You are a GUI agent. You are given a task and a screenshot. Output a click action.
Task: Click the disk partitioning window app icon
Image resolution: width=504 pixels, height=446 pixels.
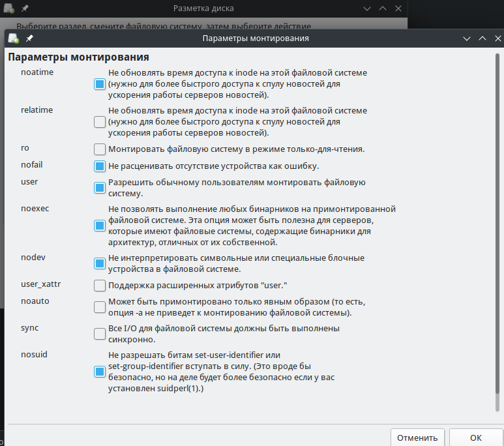pyautogui.click(x=9, y=8)
